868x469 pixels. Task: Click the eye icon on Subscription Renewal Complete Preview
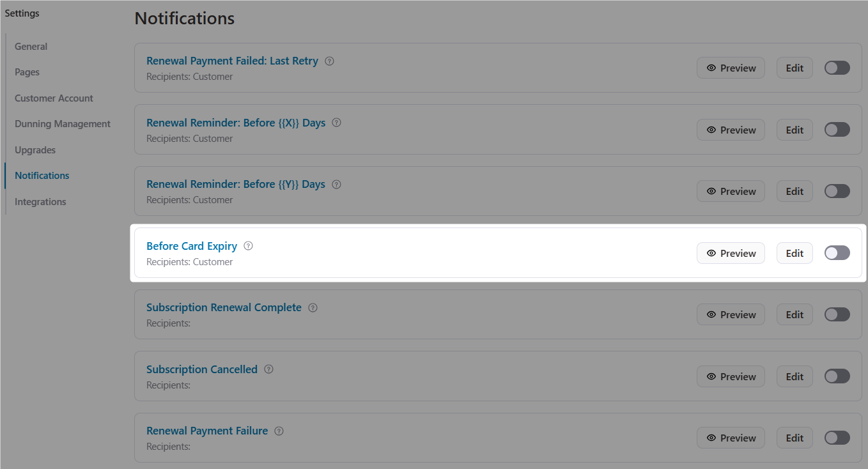click(x=711, y=314)
